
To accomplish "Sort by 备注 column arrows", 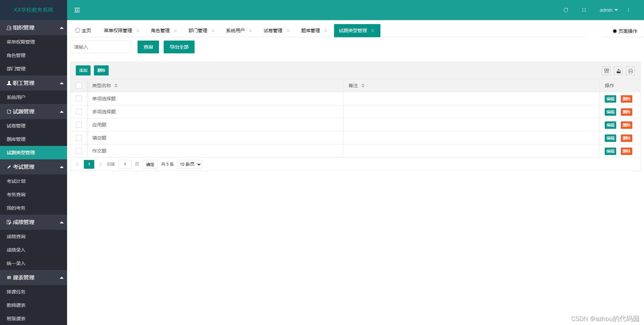I will [x=363, y=86].
